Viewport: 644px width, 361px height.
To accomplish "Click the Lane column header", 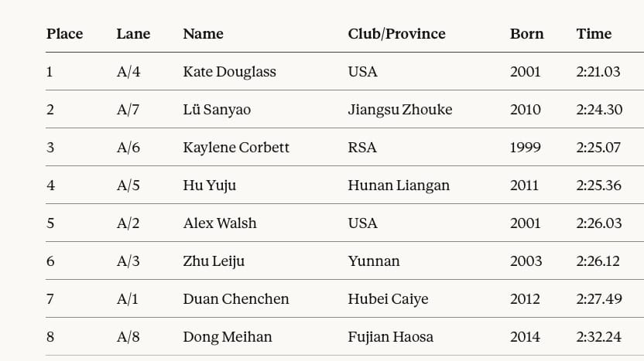I will tap(133, 34).
